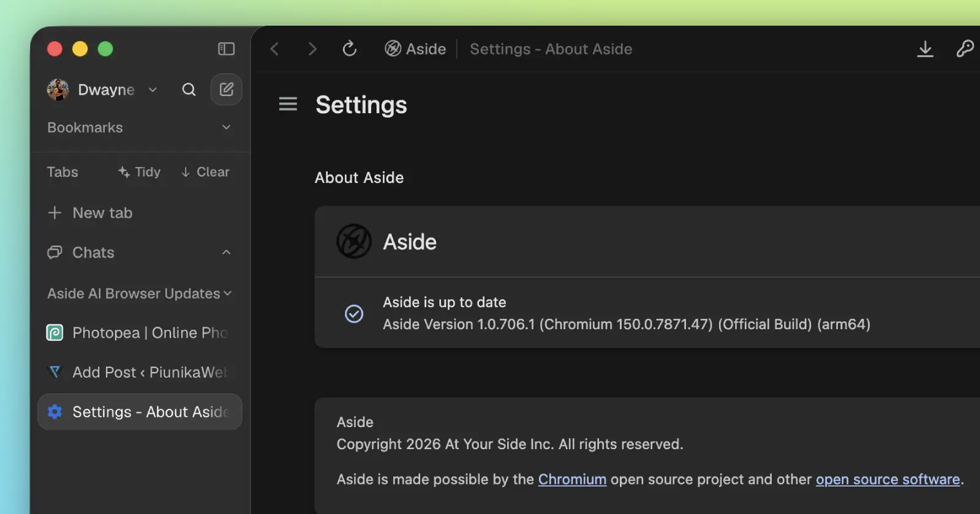
Task: Select Settings - About Aside tab
Action: point(140,412)
